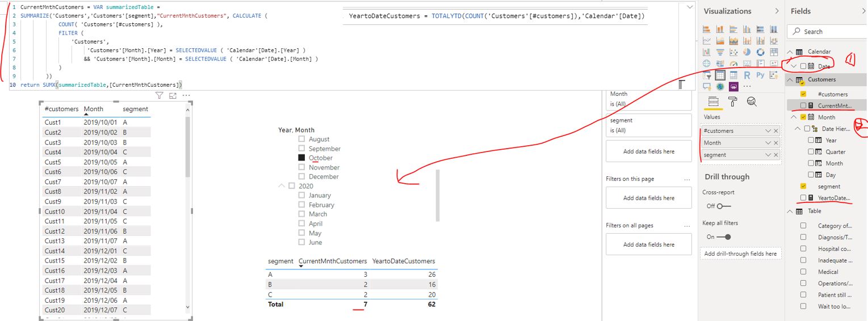Pick the waterfall chart visualization

click(x=707, y=52)
